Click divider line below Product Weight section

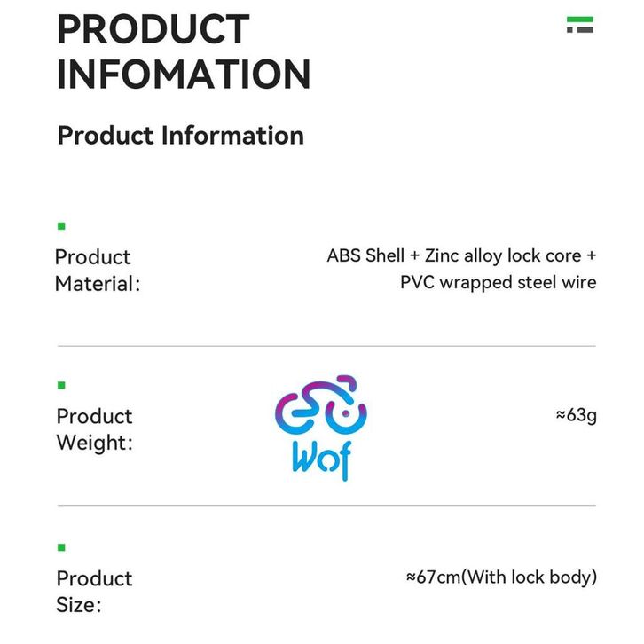tap(326, 506)
